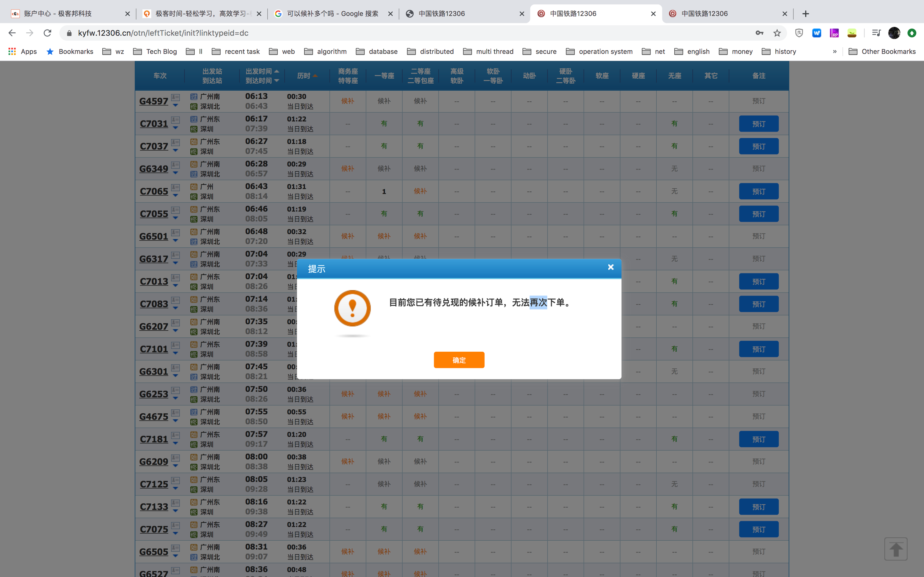Click 预订 button for train C7031
This screenshot has height=577, width=924.
pos(758,124)
